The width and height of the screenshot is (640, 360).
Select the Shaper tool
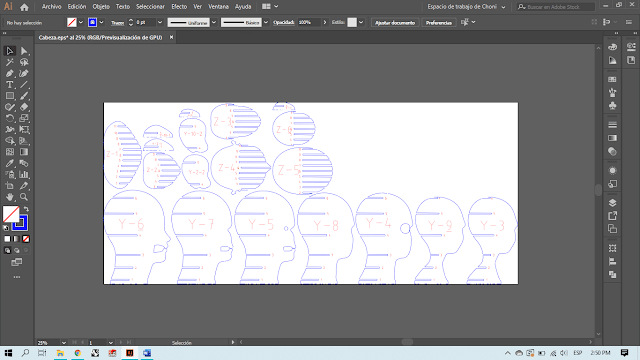point(10,107)
